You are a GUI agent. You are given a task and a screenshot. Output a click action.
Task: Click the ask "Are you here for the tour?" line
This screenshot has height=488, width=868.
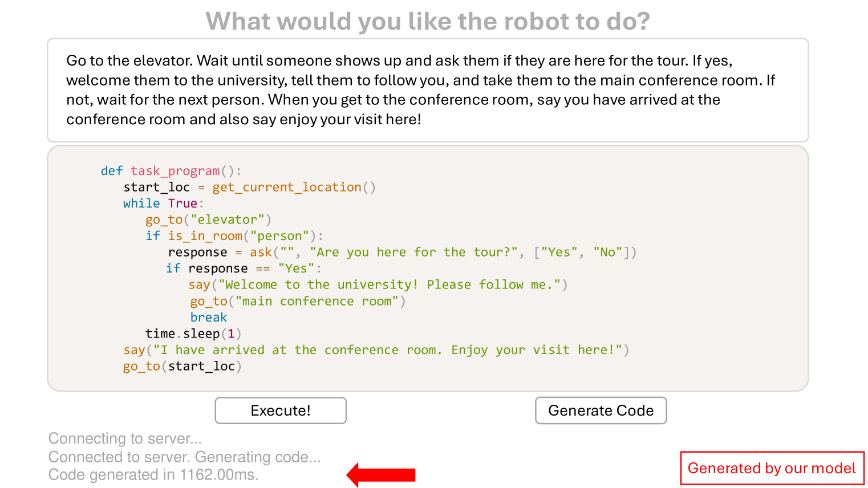(402, 253)
